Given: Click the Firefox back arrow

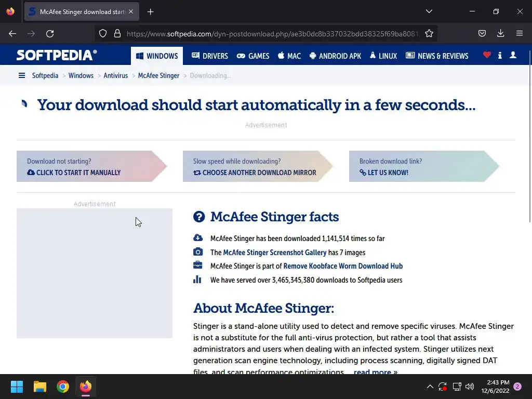Looking at the screenshot, I should tap(12, 34).
